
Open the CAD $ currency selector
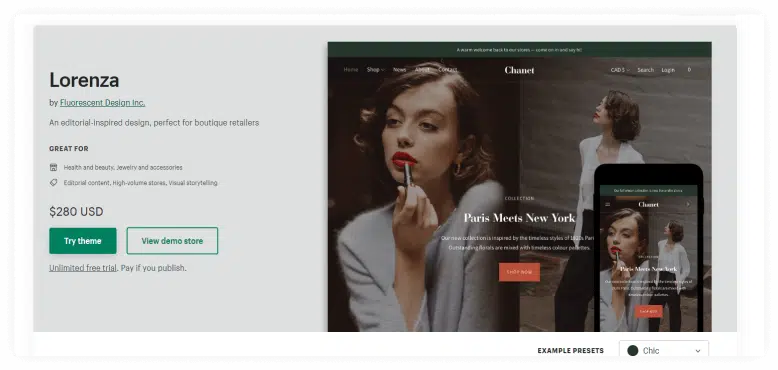click(620, 70)
